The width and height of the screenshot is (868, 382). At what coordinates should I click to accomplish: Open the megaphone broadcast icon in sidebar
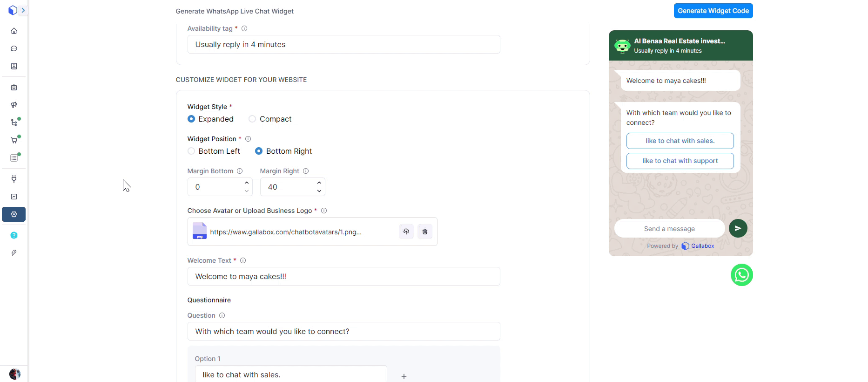[14, 105]
